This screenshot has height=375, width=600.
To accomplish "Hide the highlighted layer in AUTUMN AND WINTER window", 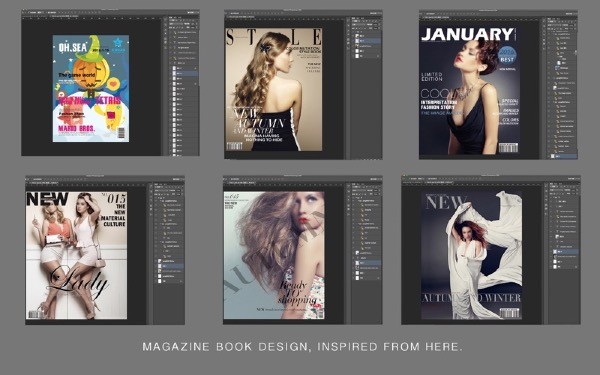I will coord(552,252).
